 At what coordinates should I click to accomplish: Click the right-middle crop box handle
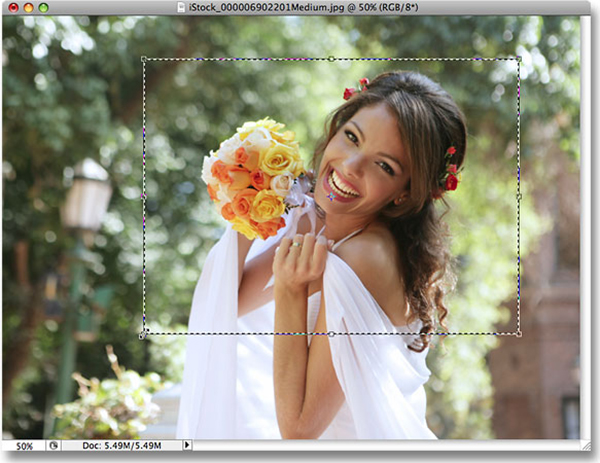tap(518, 196)
